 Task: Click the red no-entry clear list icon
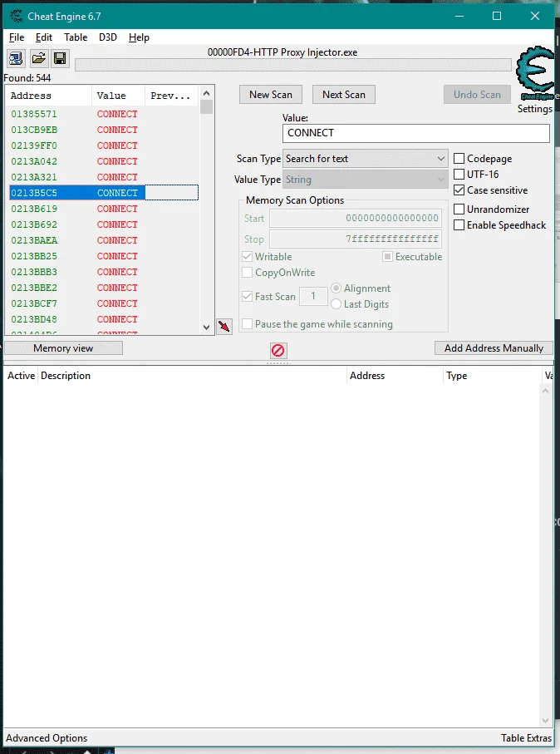278,350
